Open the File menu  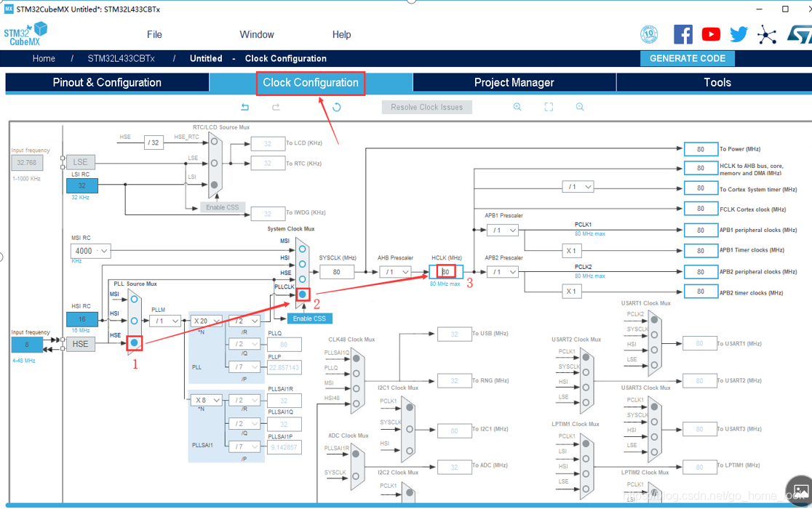click(x=154, y=35)
